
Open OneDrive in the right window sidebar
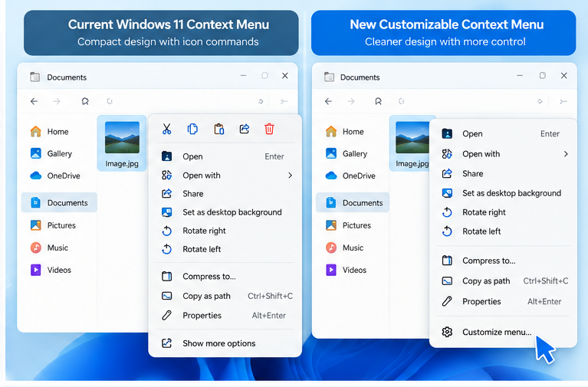click(353, 175)
